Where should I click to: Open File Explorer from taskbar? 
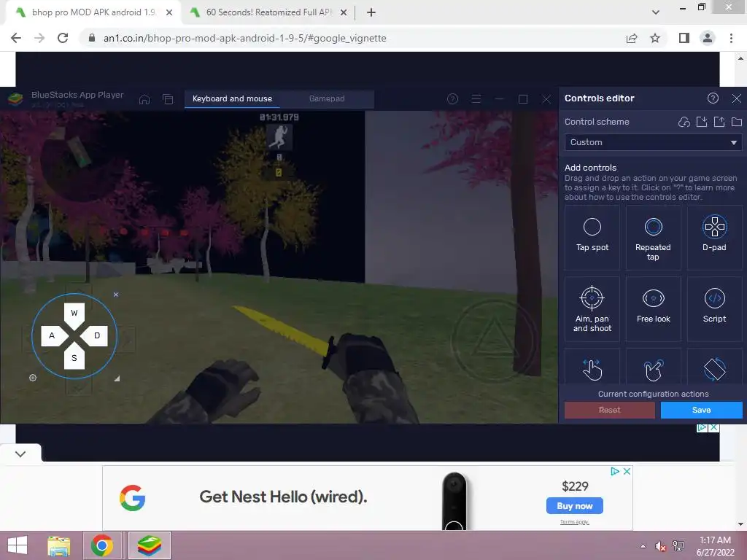(58, 545)
